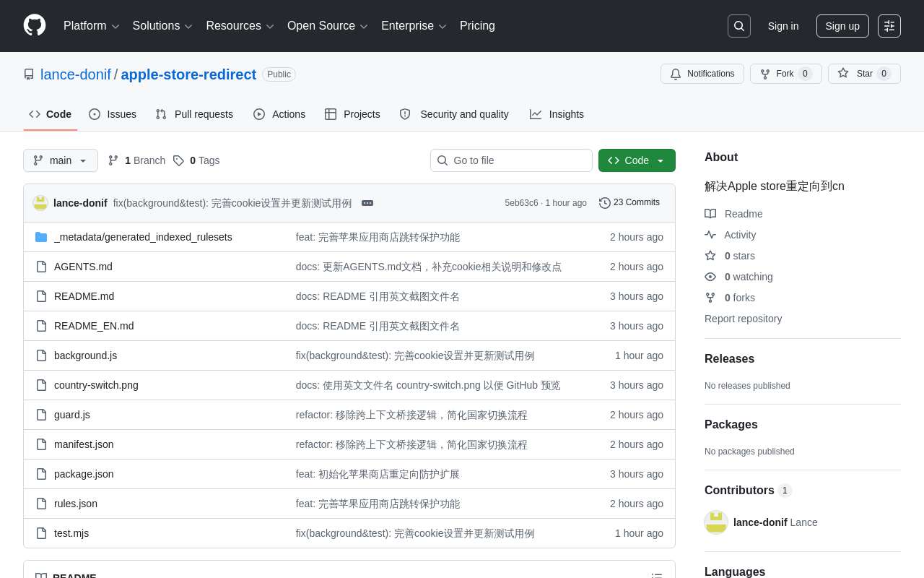Open the main branch selector
924x578 pixels.
[x=61, y=160]
